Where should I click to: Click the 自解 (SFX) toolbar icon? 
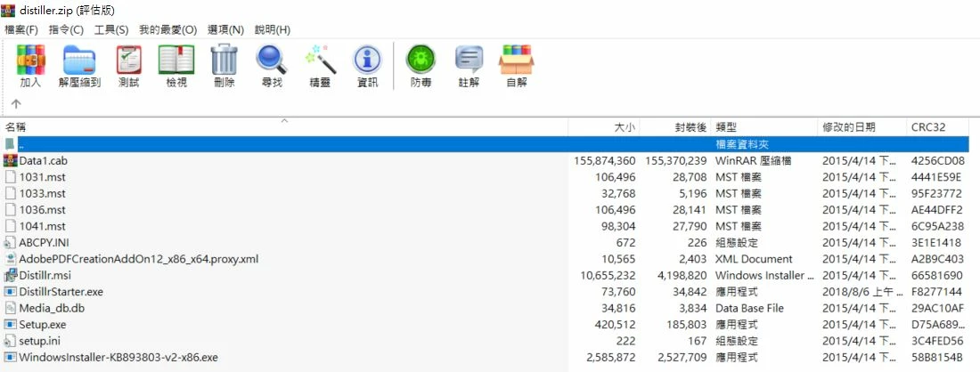pyautogui.click(x=516, y=60)
